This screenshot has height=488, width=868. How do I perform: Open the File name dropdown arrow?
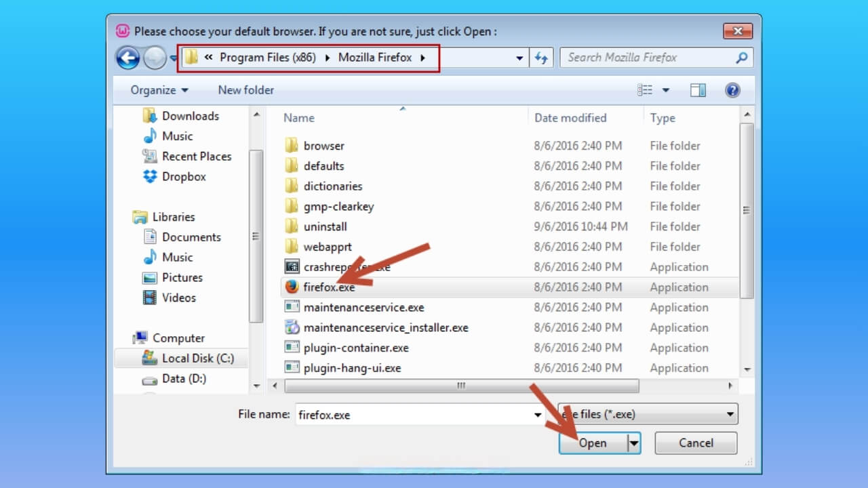538,414
